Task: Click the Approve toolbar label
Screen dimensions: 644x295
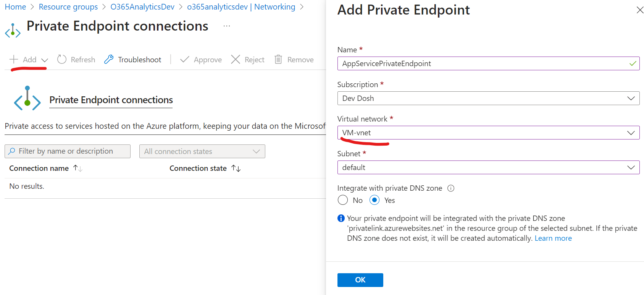Action: tap(208, 60)
